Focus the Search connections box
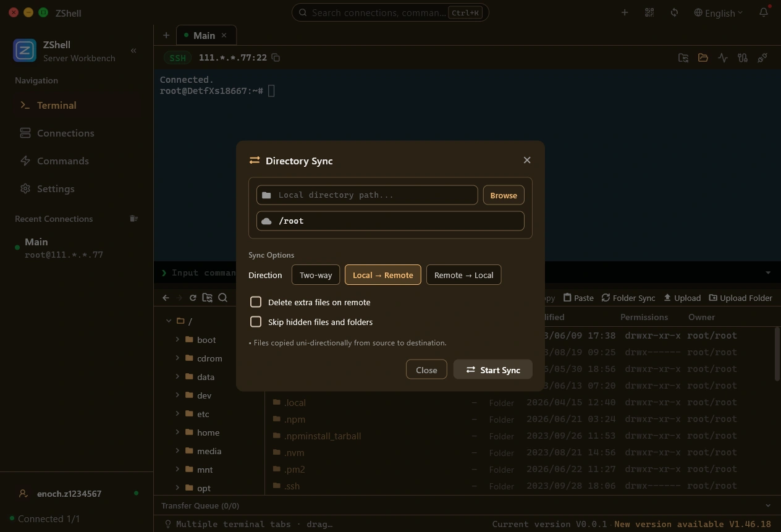 pyautogui.click(x=390, y=12)
